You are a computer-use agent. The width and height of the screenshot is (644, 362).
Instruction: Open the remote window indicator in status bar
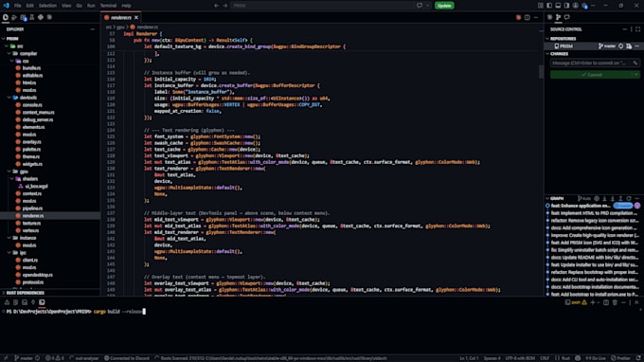pyautogui.click(x=6, y=358)
